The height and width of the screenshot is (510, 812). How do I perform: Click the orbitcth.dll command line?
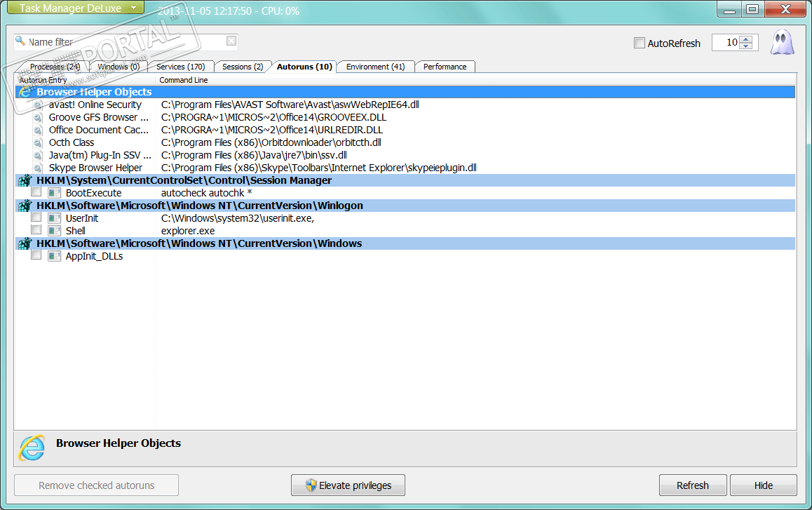pos(271,142)
